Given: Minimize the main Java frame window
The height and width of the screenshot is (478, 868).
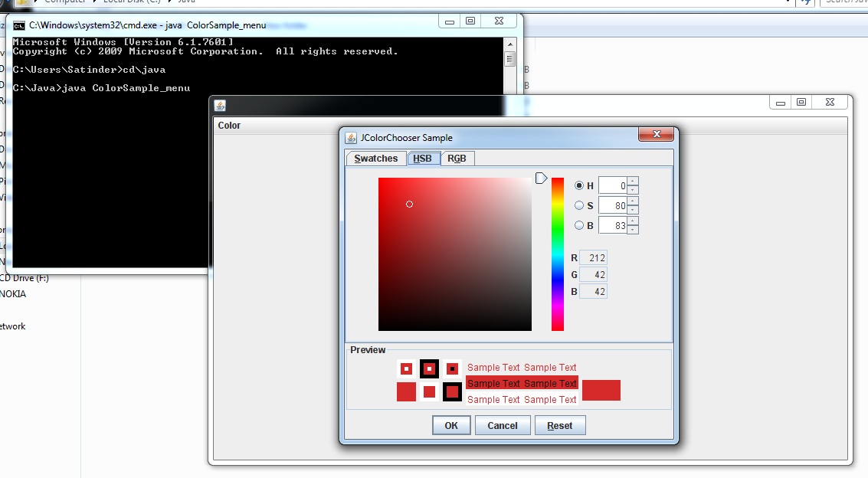Looking at the screenshot, I should coord(781,103).
